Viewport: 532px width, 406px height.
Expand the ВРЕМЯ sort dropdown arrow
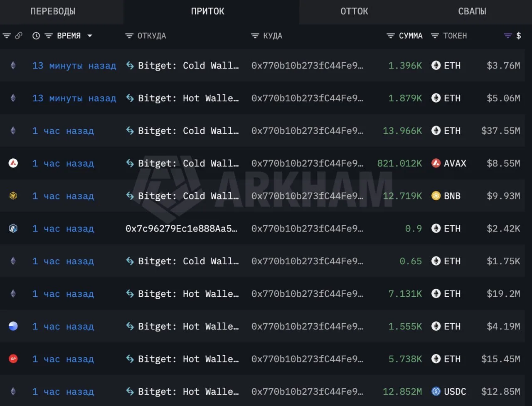(90, 36)
